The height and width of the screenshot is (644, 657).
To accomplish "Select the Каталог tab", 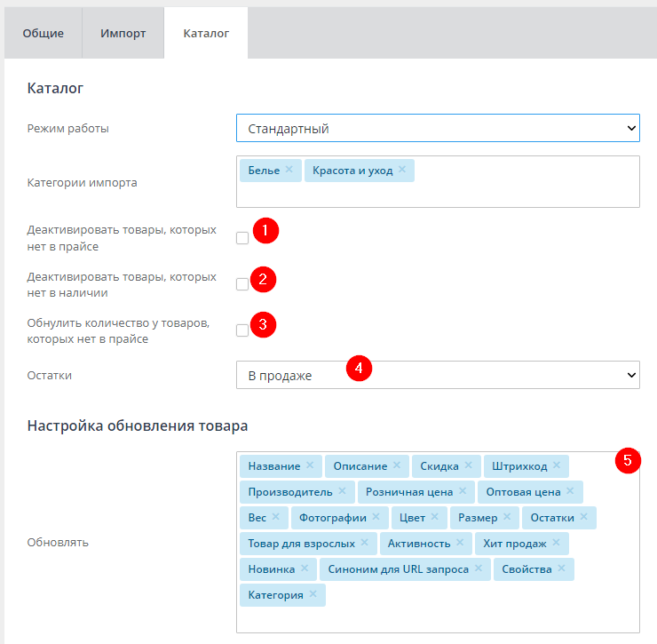I will (x=206, y=34).
